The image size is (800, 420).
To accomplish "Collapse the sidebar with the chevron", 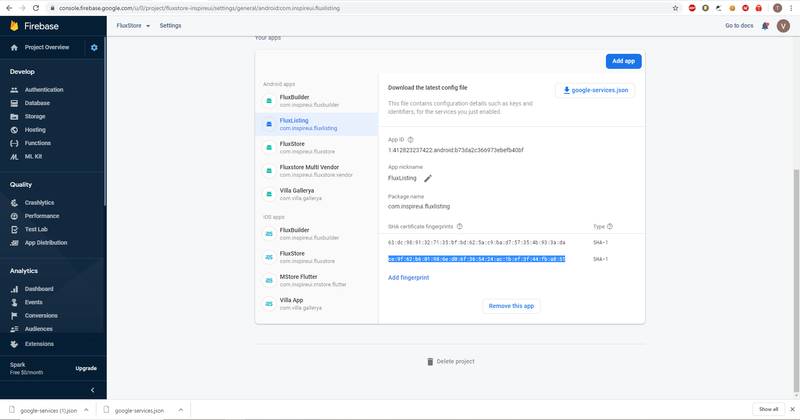I will click(92, 390).
